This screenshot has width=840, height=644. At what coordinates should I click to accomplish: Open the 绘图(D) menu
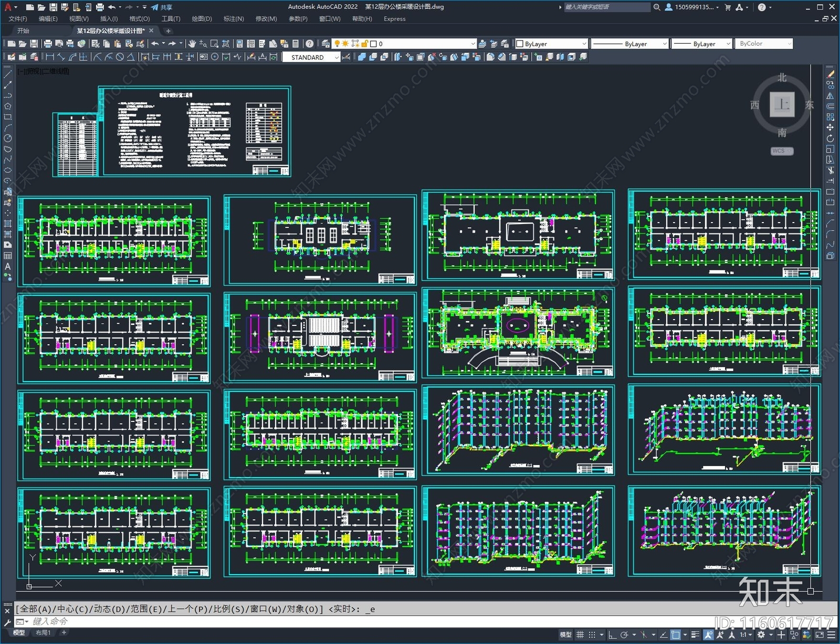[202, 19]
